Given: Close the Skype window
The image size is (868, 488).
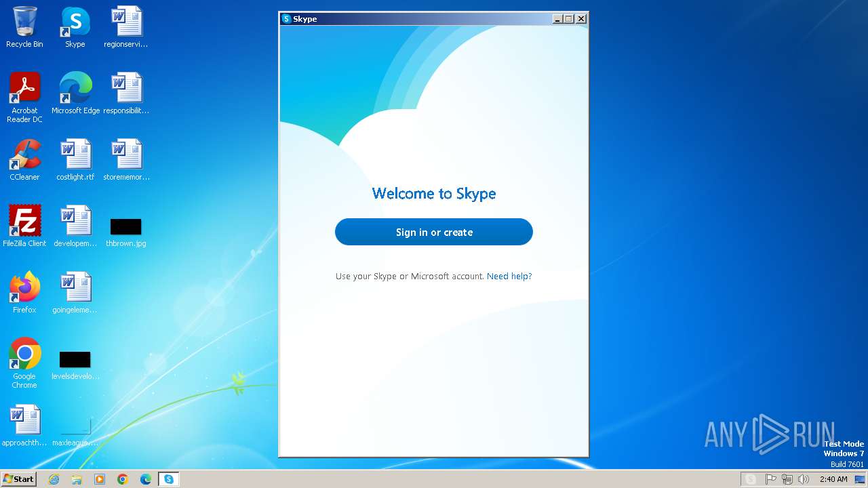Looking at the screenshot, I should tap(580, 19).
